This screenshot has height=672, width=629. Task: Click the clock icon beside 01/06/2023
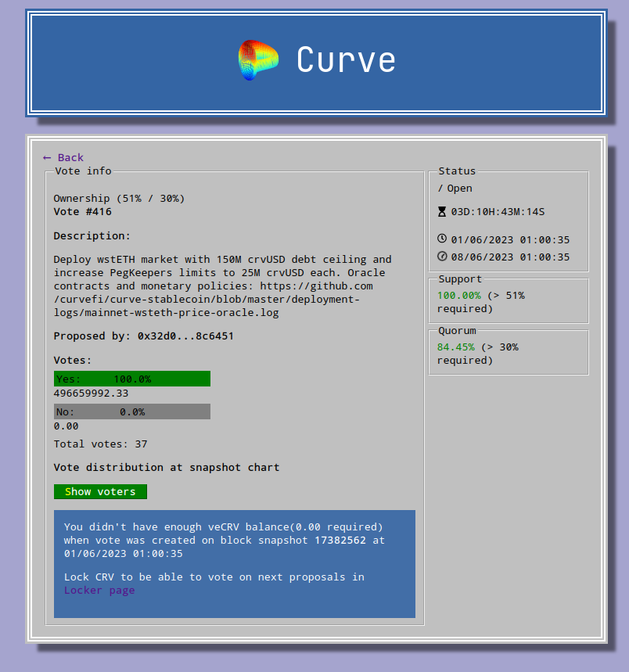pos(442,239)
